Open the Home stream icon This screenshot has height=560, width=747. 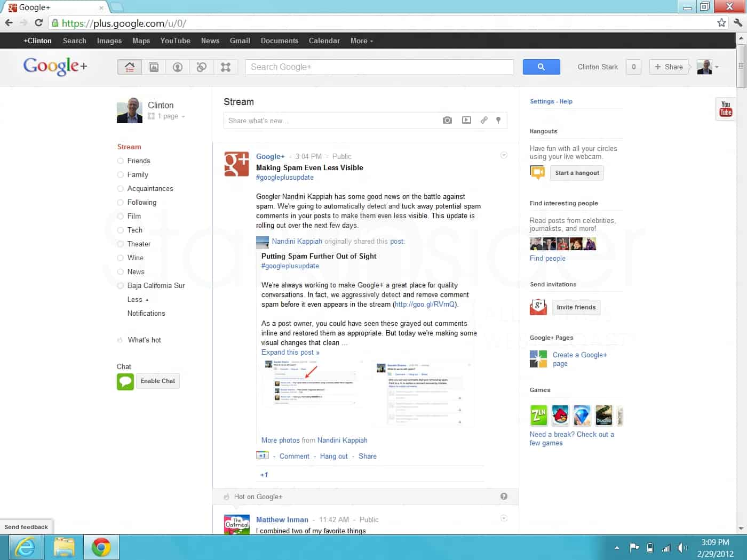tap(130, 67)
